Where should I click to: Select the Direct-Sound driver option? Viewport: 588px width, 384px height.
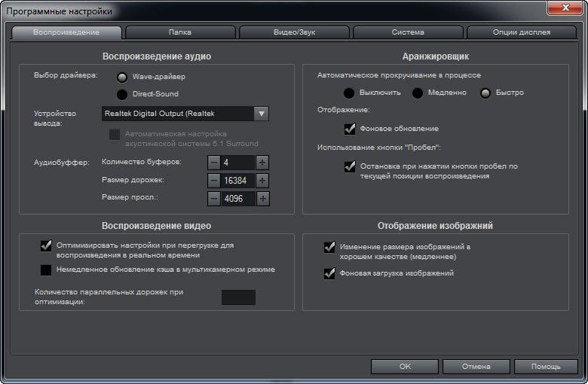tap(122, 94)
